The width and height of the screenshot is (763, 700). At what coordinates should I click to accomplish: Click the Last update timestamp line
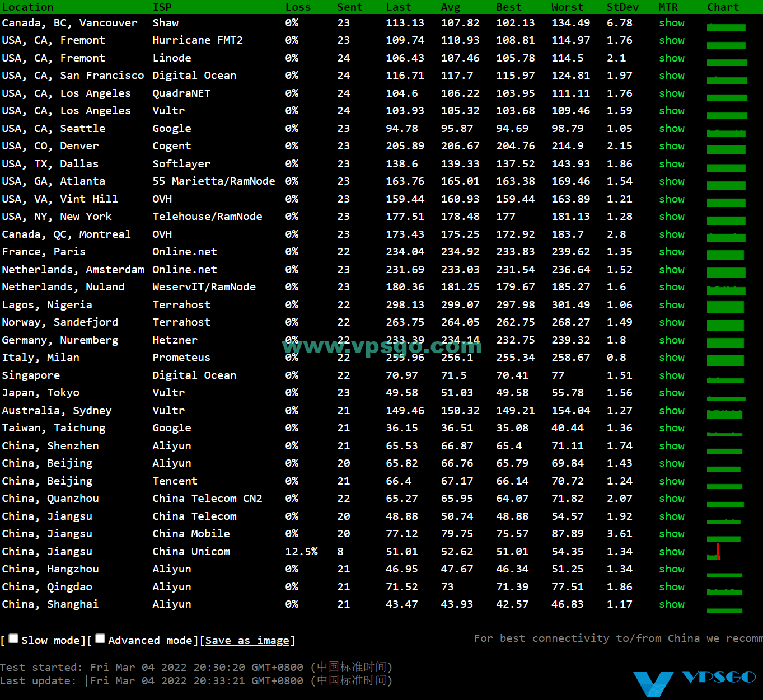pos(196,680)
